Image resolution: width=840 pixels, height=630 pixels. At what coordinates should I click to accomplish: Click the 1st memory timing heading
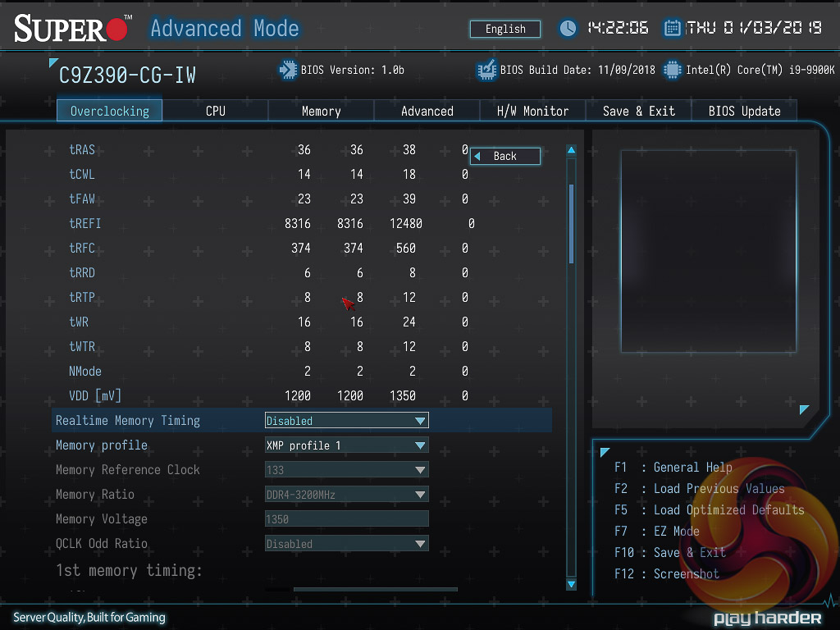click(129, 570)
